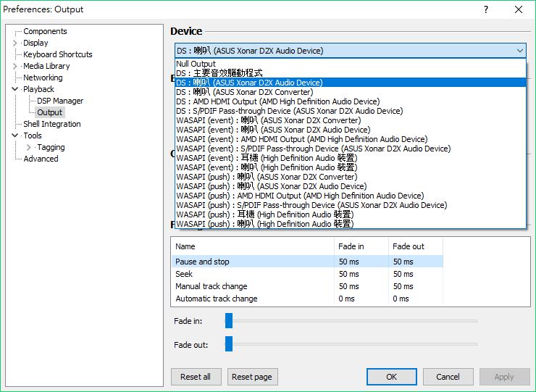
Task: Select WASAPI (event) : AMD HDMI Output
Action: pos(351,139)
